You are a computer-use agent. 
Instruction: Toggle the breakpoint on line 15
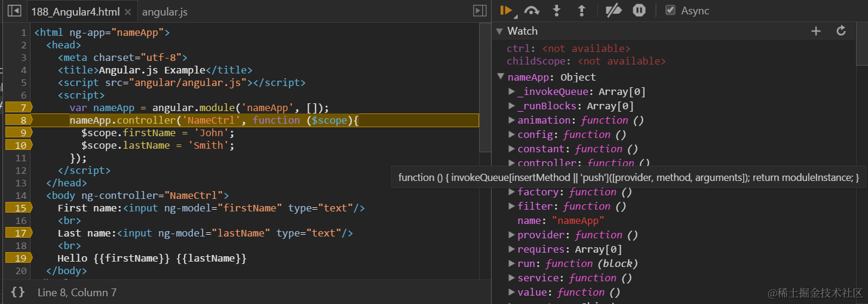tap(18, 208)
